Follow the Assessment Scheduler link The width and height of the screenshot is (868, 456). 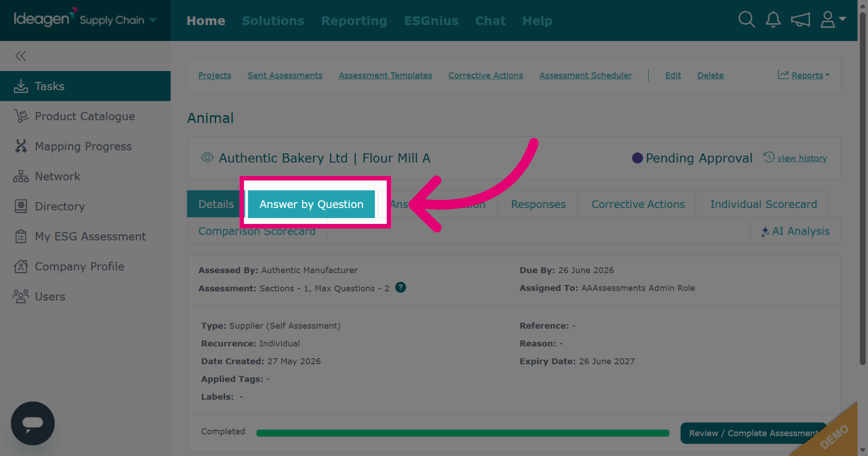pos(585,76)
